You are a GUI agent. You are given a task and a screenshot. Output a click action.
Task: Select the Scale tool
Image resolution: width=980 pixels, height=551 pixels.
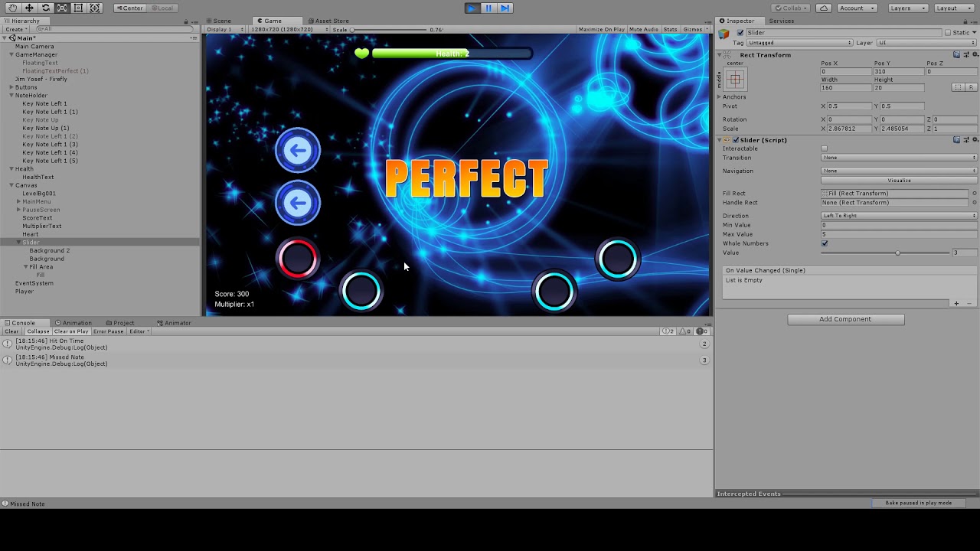click(x=63, y=8)
